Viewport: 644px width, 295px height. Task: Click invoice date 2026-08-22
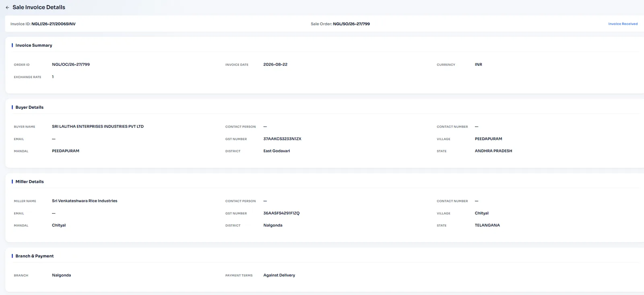coord(275,64)
